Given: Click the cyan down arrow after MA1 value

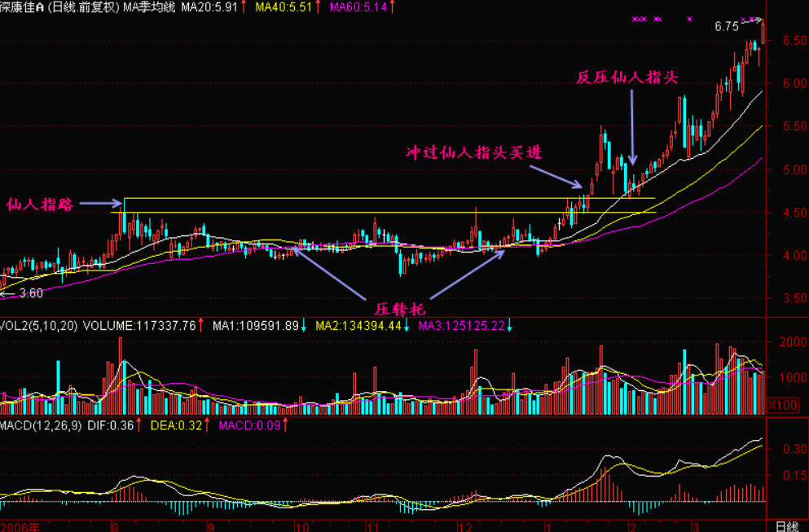Looking at the screenshot, I should tap(303, 326).
